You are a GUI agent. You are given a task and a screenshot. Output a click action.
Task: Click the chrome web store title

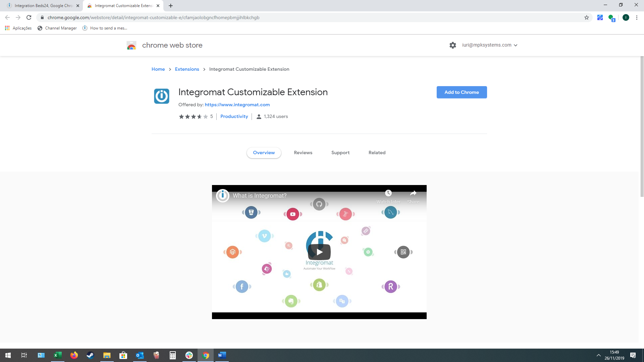[x=172, y=45]
